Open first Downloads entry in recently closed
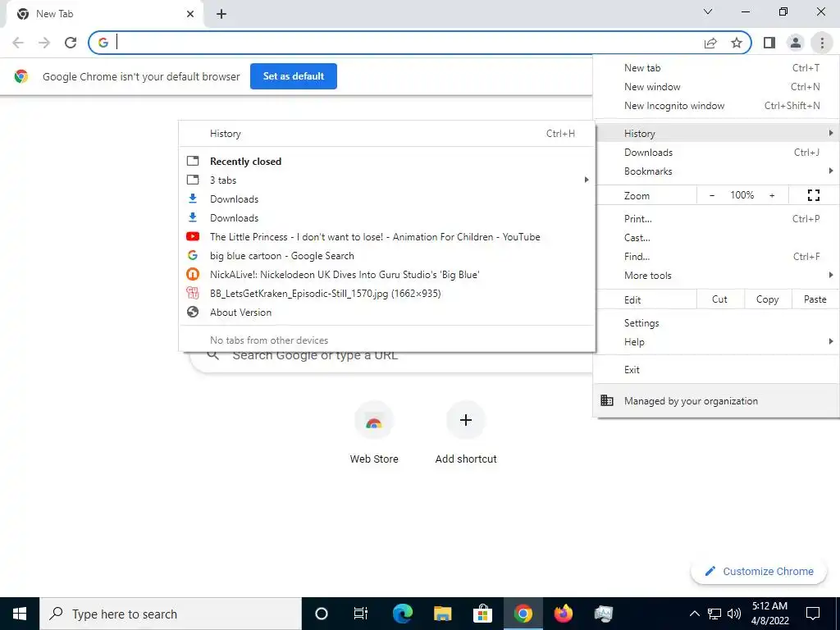 (387, 199)
